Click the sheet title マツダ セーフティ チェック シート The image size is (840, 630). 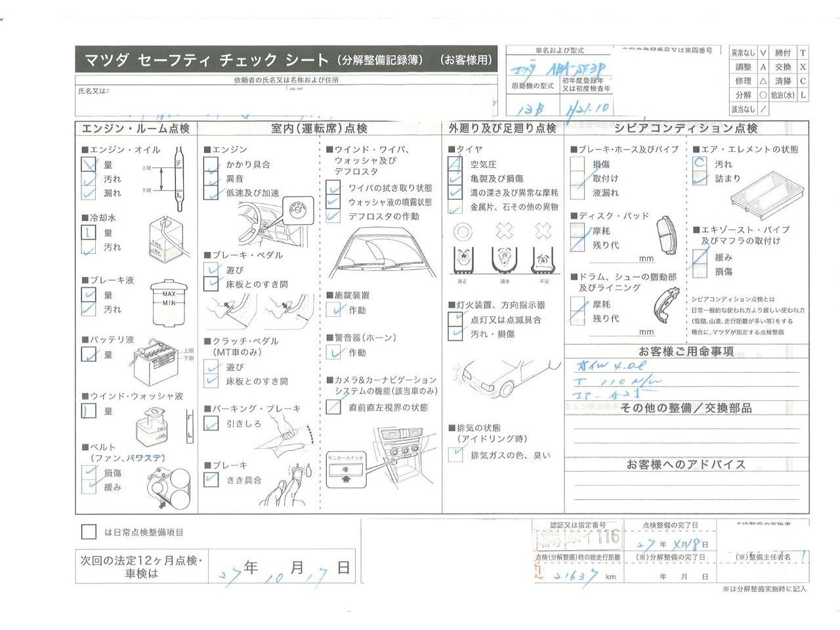tap(207, 60)
